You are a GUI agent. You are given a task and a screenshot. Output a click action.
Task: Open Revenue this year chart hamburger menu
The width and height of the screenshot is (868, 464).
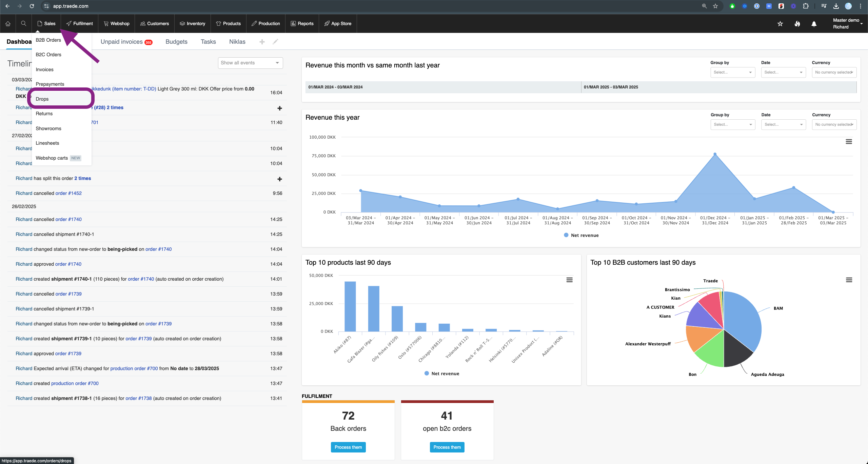849,142
